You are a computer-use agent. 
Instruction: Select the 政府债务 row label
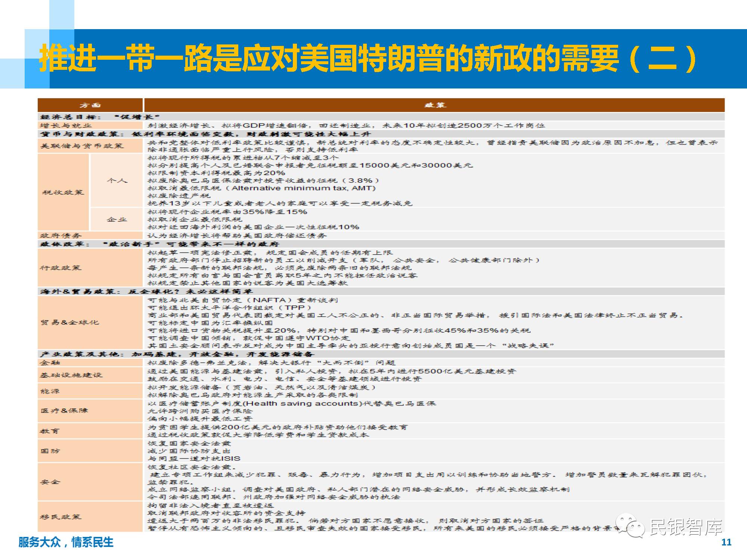pos(61,236)
